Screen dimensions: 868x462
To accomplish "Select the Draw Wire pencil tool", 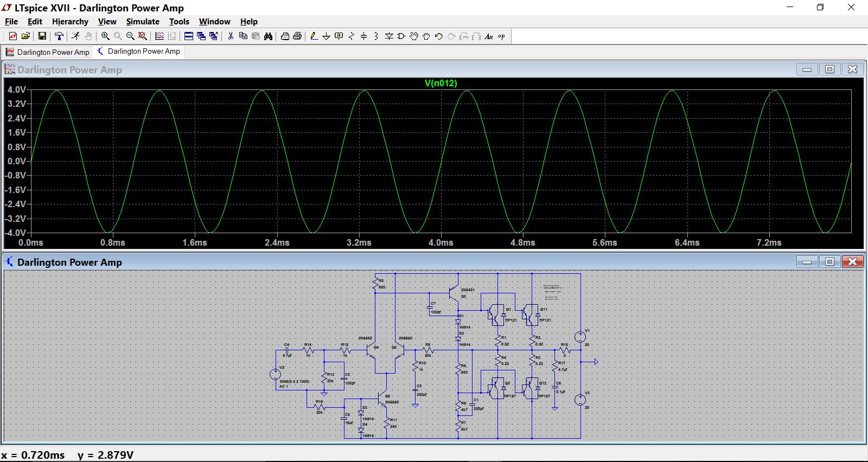I will point(314,36).
